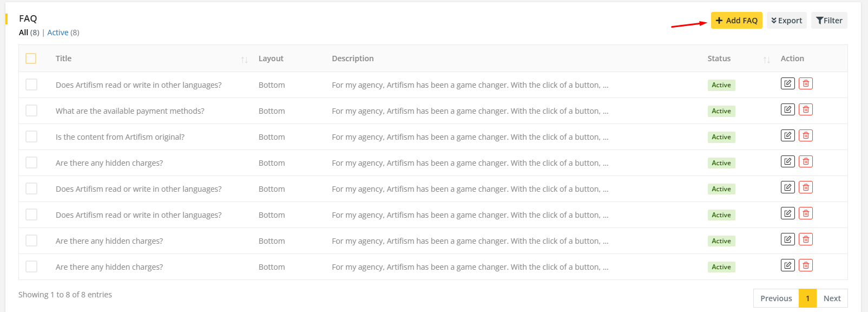Viewport: 868px width, 312px height.
Task: Go to the Next page
Action: point(832,298)
